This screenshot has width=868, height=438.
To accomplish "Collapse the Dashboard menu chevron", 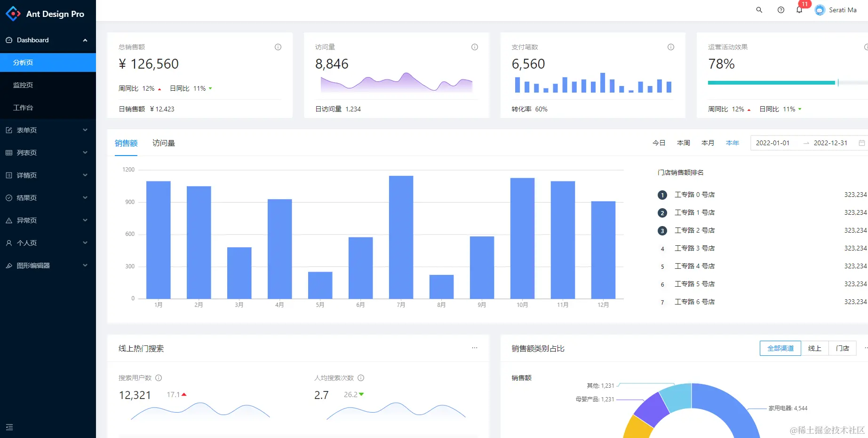I will tap(85, 40).
